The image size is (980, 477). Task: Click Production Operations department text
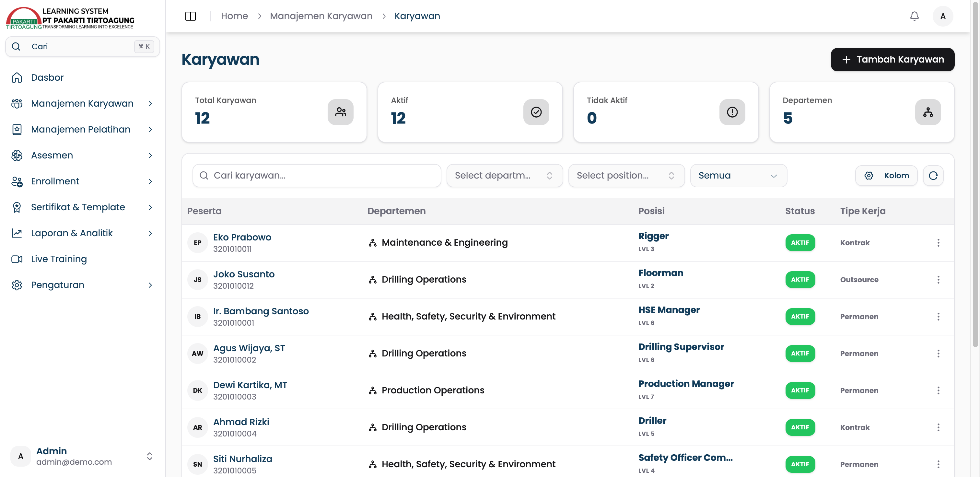tap(433, 390)
